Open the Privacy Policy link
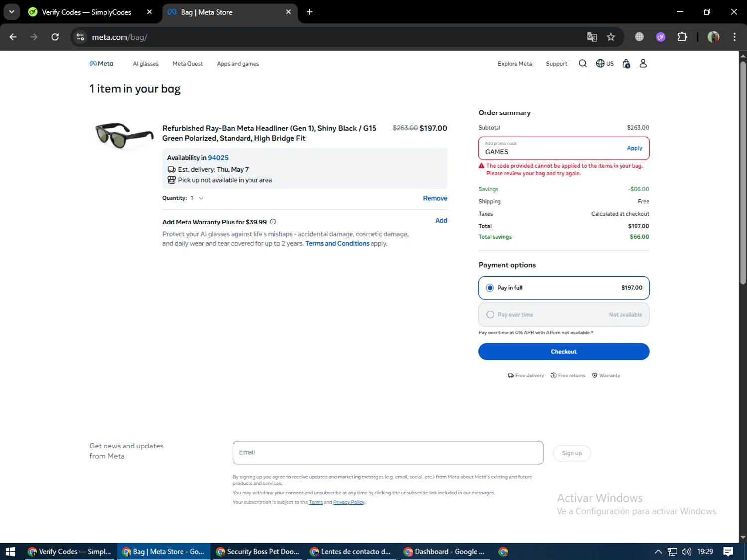The height and width of the screenshot is (560, 747). [349, 502]
